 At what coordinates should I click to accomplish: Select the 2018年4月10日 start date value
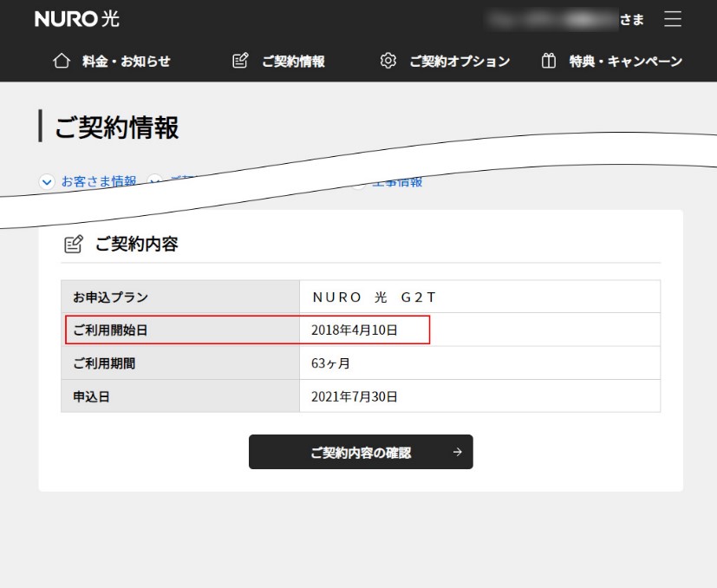pos(354,330)
